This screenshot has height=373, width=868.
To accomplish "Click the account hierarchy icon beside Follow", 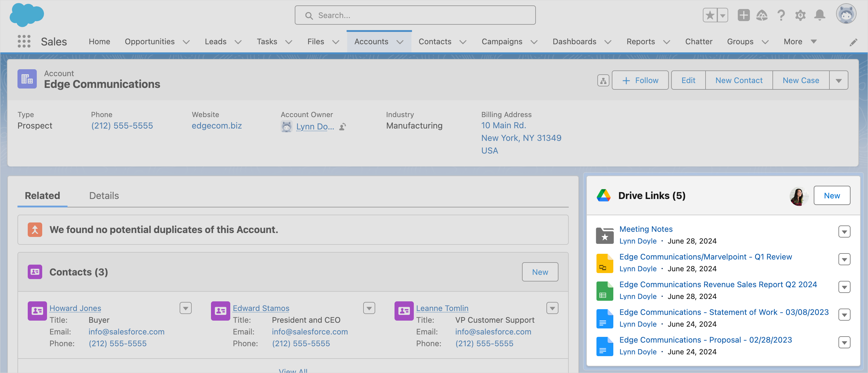I will [603, 80].
